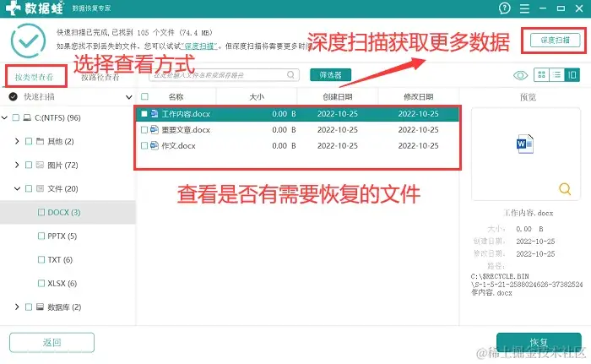Click the 返回 back button

(52, 343)
